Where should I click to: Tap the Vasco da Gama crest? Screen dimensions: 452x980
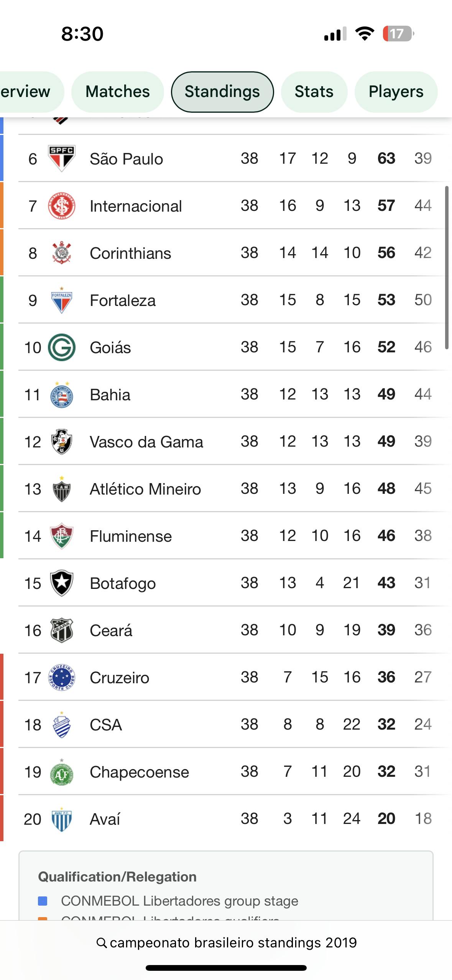(61, 442)
